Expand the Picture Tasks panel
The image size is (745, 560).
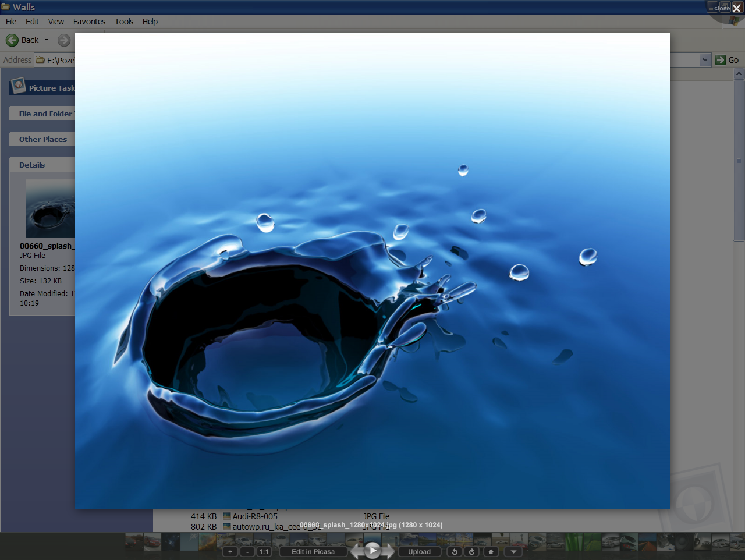tap(42, 87)
